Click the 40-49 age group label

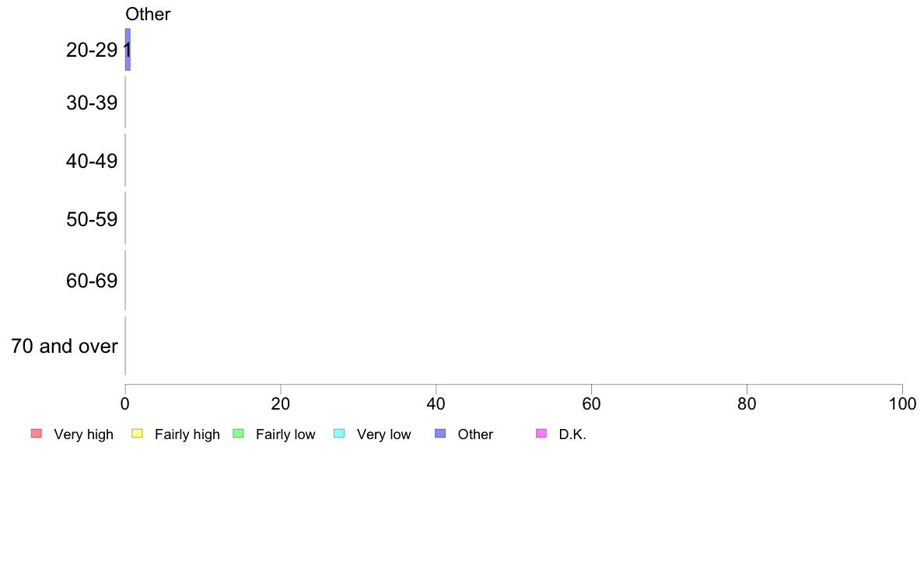92,161
